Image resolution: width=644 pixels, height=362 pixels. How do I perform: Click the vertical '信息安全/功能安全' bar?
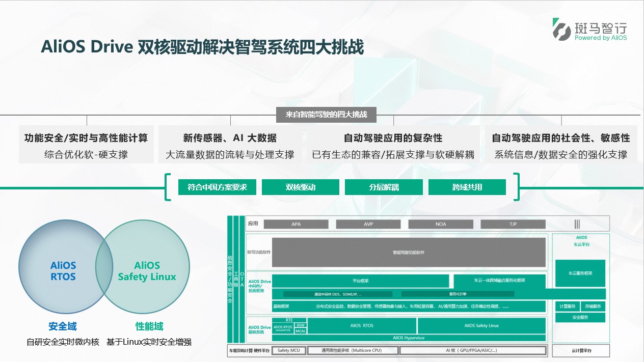[230, 279]
